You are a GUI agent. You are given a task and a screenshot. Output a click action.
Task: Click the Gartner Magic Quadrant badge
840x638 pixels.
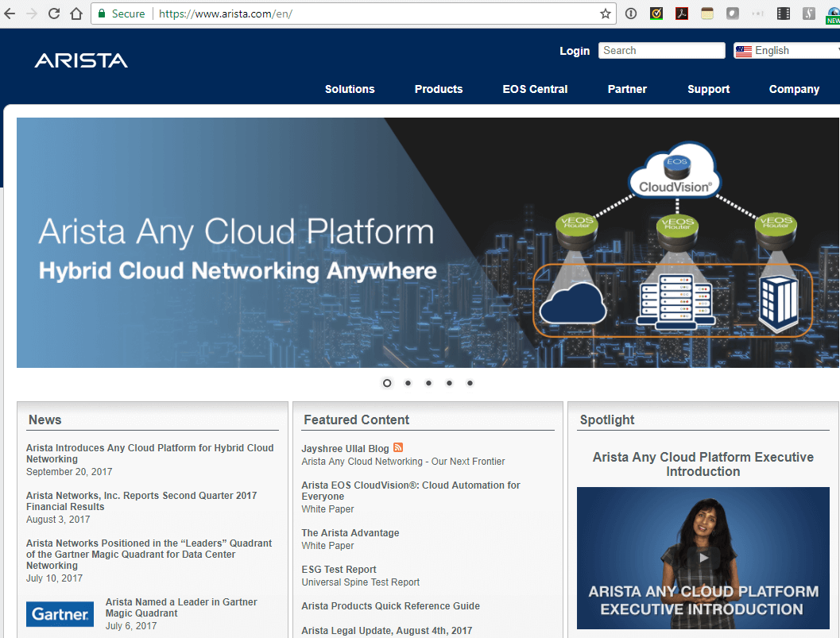(x=60, y=613)
